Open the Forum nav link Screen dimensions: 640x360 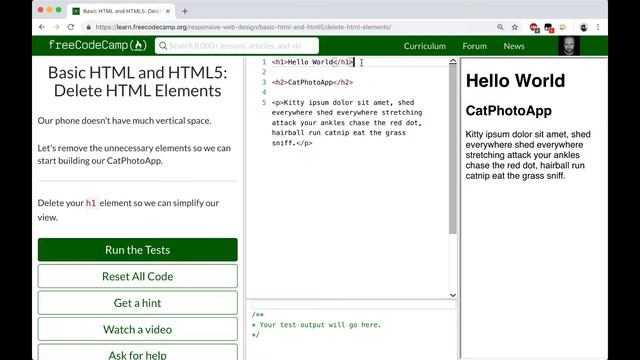click(x=474, y=46)
